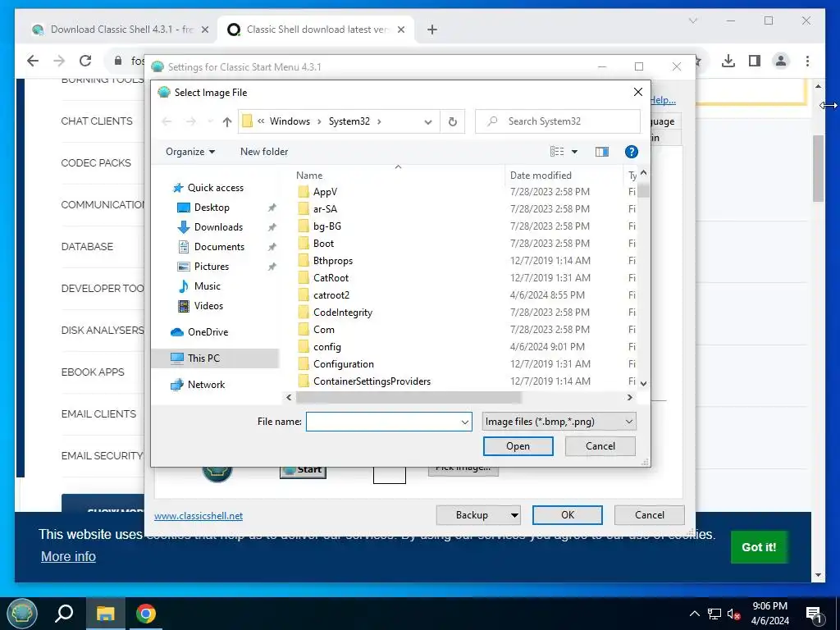This screenshot has width=840, height=630.
Task: Expand view options dropdown arrow
Action: 574,152
